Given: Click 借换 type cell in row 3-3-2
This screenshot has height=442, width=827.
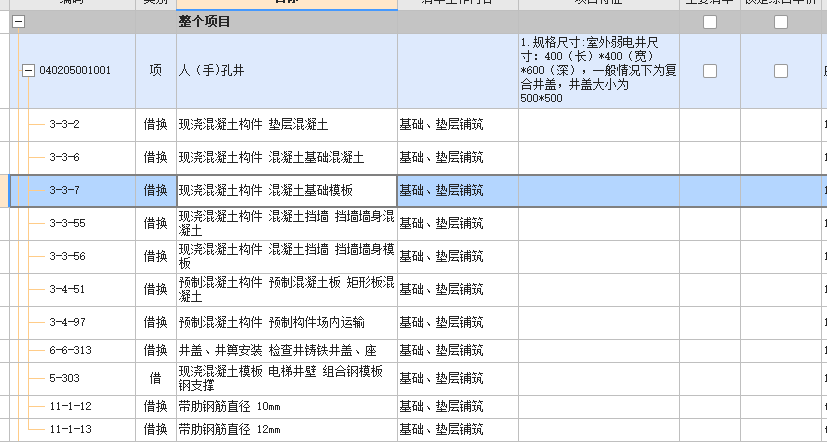Looking at the screenshot, I should [156, 124].
